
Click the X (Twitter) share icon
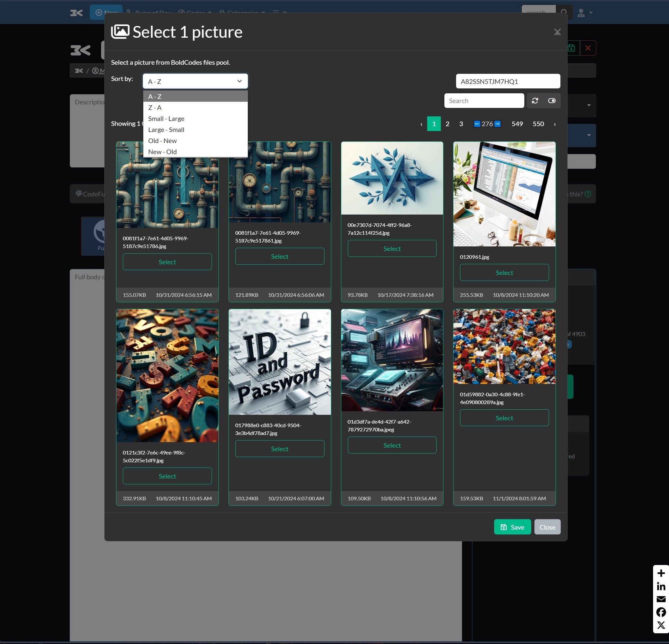pyautogui.click(x=661, y=625)
